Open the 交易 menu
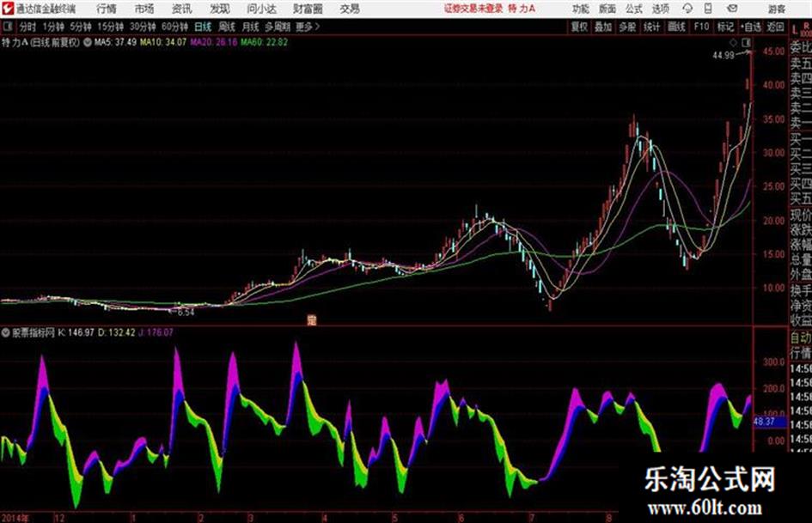Screen dimensions: 812x523 350,9
